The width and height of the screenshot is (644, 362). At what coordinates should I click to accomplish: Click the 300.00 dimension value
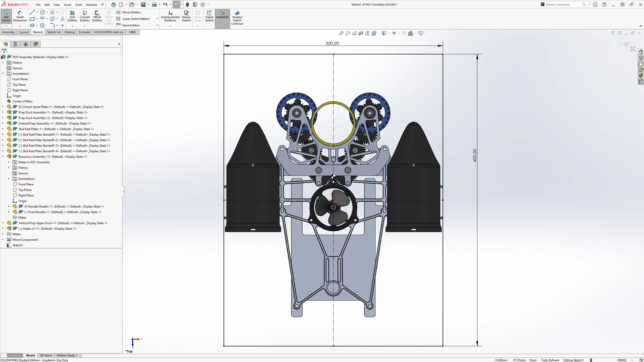(332, 43)
